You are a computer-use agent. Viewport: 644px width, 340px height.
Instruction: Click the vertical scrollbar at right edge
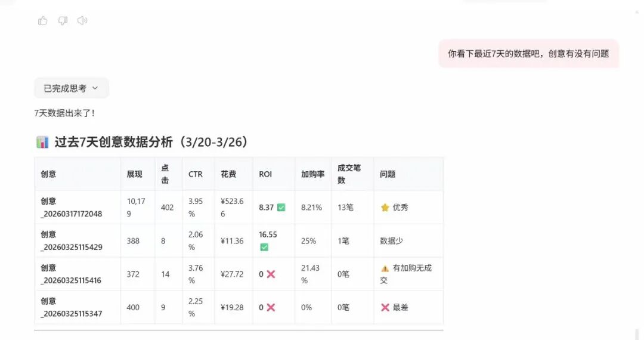tap(637, 335)
